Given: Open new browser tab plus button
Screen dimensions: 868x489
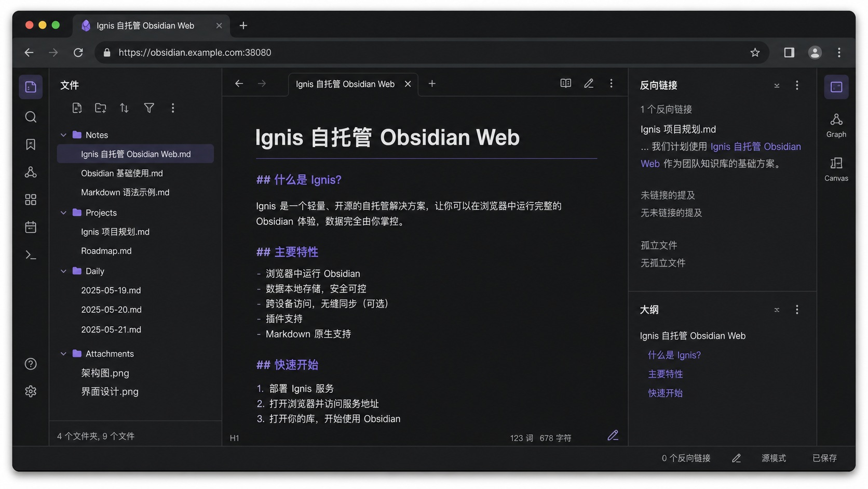Looking at the screenshot, I should (x=243, y=25).
